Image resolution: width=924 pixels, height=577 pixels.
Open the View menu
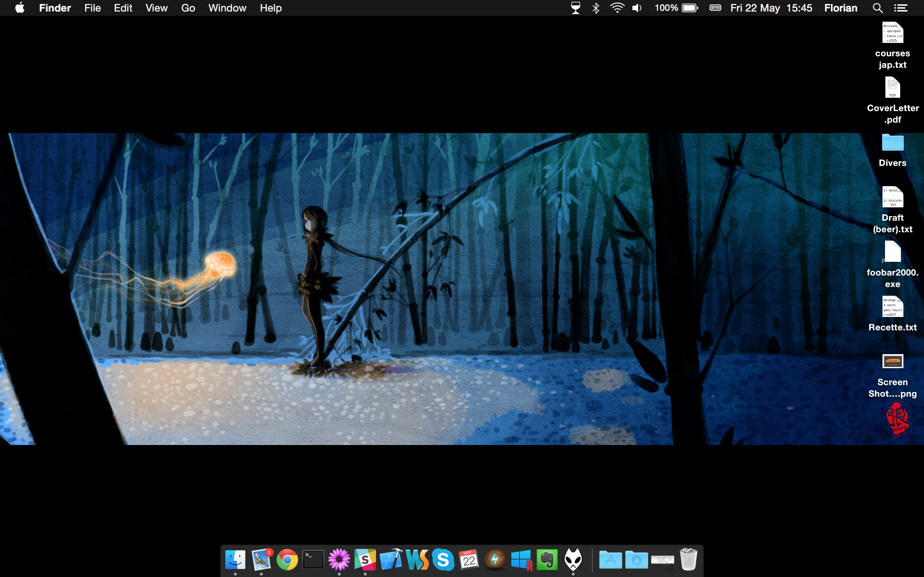(157, 8)
